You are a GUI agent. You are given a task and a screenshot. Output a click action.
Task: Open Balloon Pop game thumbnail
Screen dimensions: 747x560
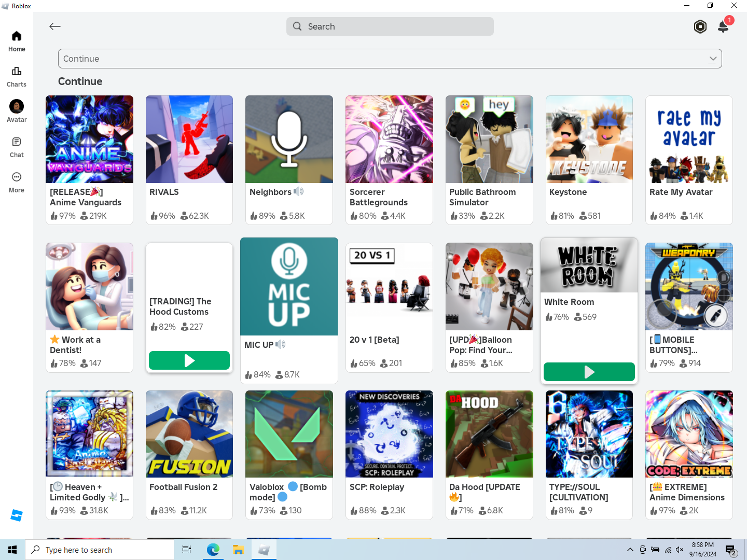pyautogui.click(x=489, y=286)
